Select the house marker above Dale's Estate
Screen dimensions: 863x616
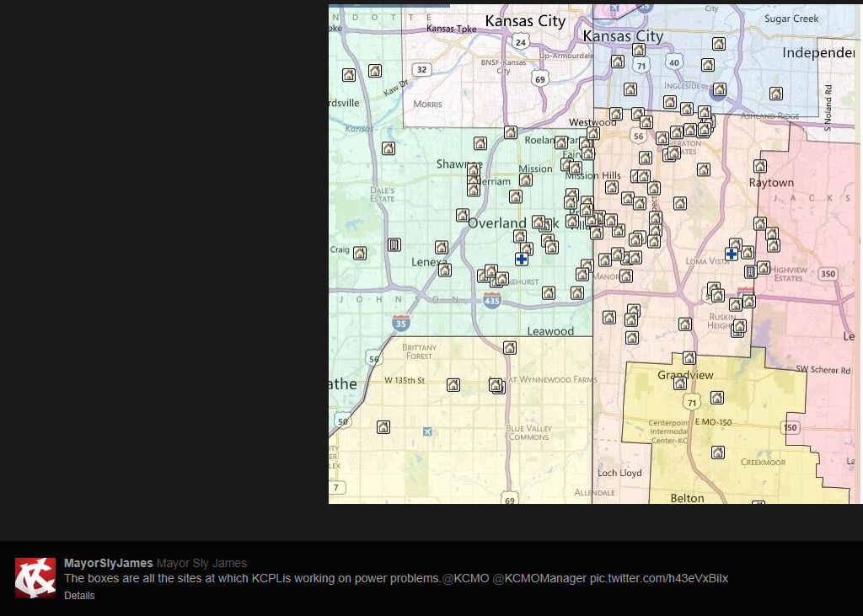pyautogui.click(x=389, y=148)
